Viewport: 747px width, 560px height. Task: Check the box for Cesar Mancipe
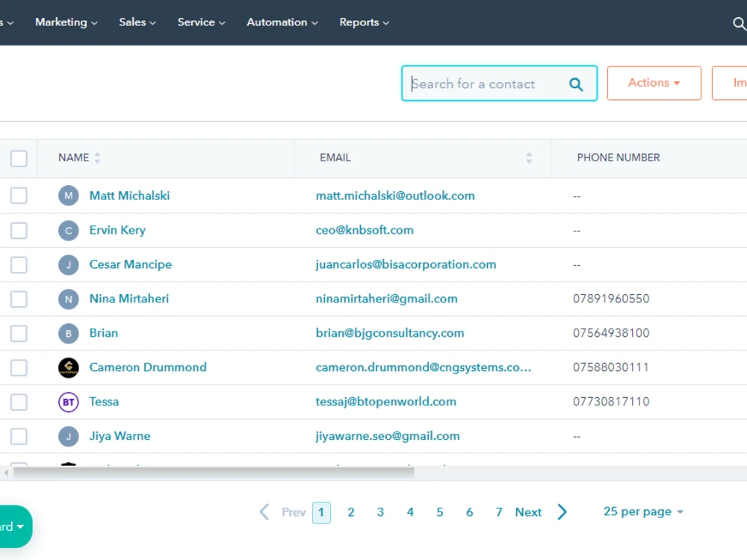(19, 265)
